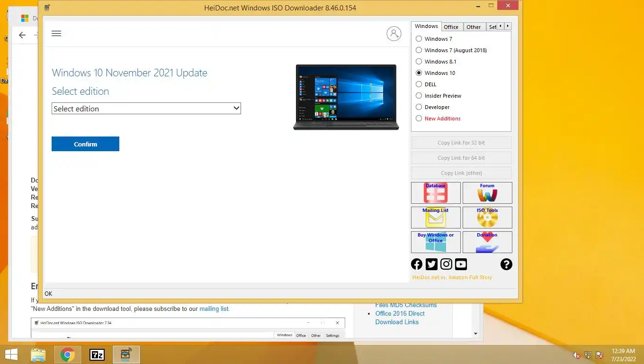The height and width of the screenshot is (364, 644).
Task: Switch to the Other tab
Action: coord(474,27)
